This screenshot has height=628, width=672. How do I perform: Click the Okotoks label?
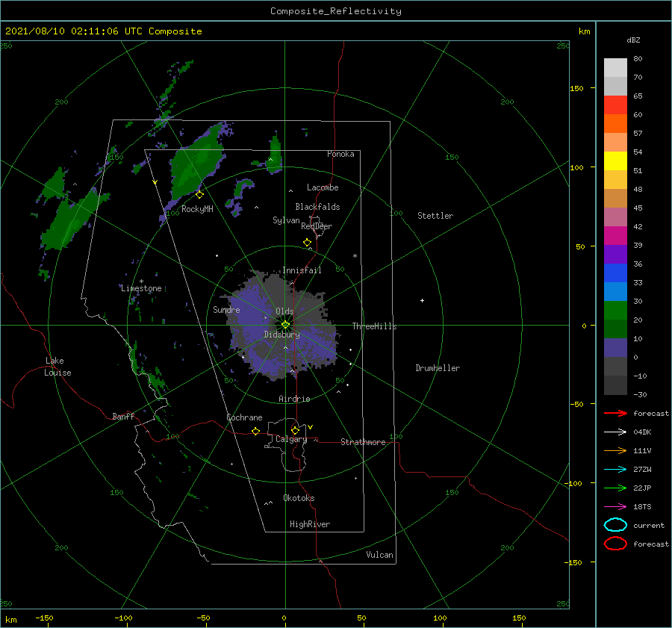[299, 497]
